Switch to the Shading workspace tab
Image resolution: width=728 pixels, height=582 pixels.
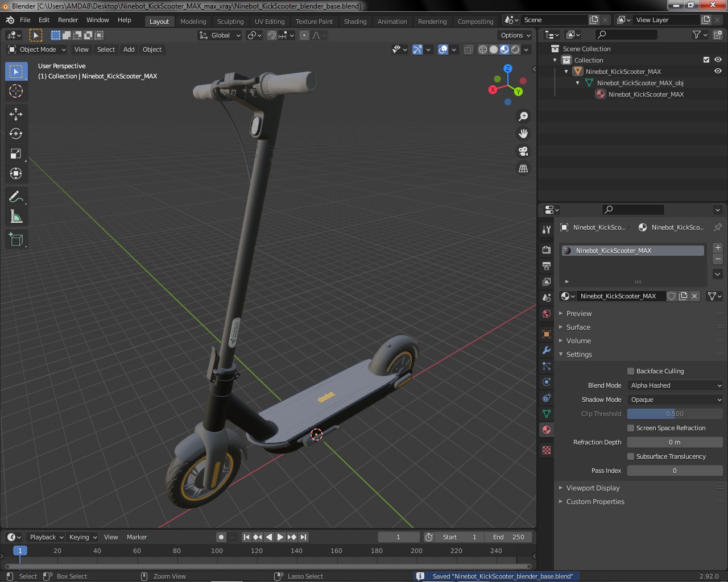pos(355,22)
